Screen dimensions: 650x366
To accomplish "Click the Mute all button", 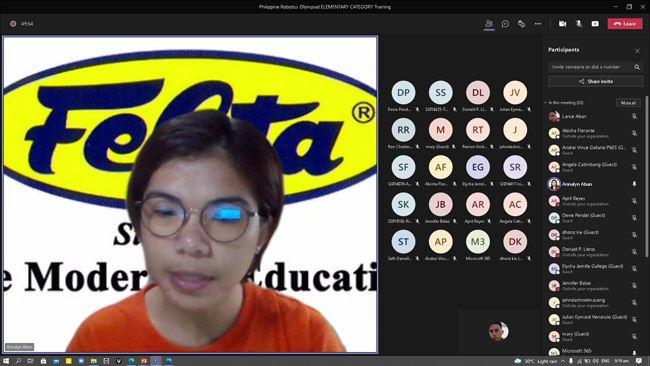I will [x=628, y=103].
